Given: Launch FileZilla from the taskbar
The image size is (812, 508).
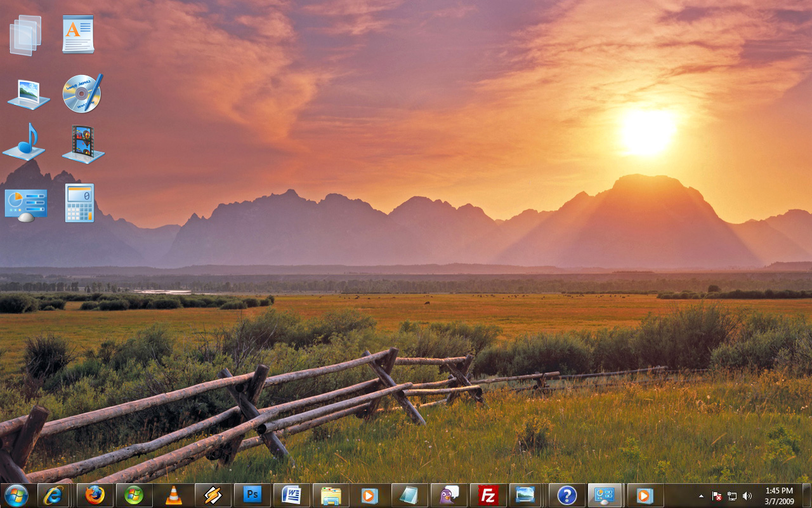Looking at the screenshot, I should click(488, 495).
